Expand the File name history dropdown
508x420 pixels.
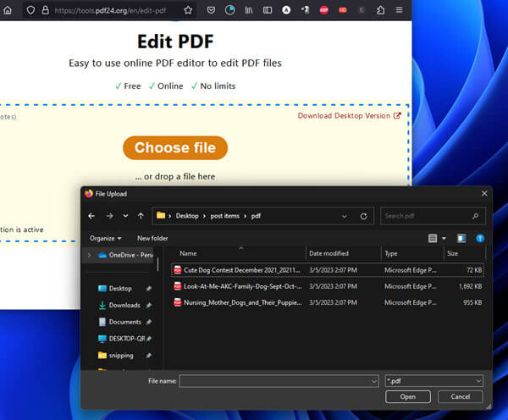[374, 381]
